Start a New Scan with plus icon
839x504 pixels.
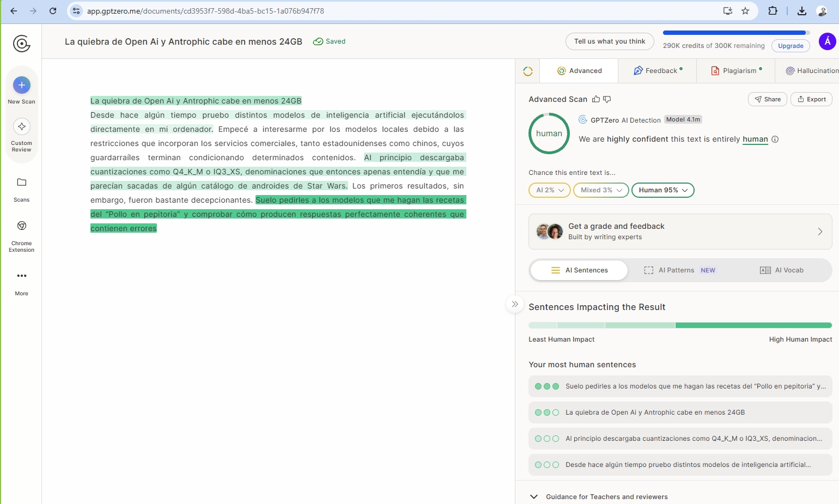[x=21, y=85]
